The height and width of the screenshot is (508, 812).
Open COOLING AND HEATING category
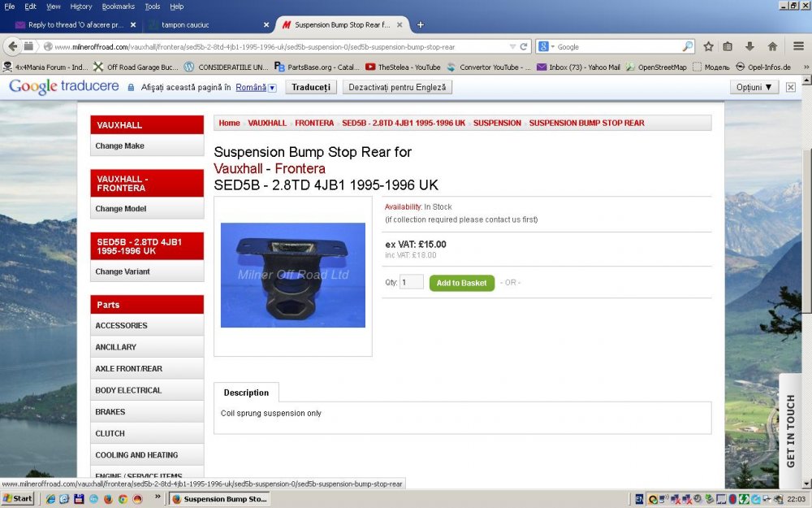point(147,454)
